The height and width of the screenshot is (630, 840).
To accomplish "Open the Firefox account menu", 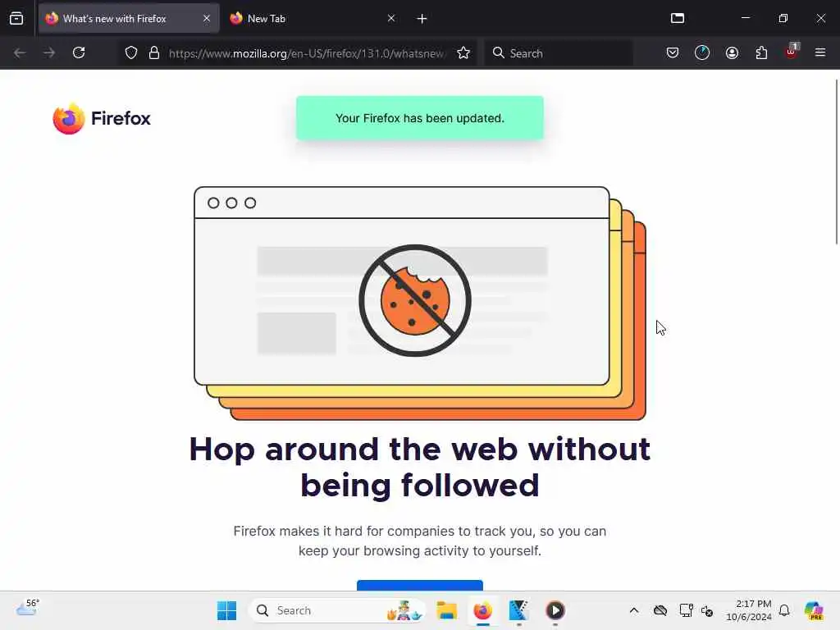I will 732,53.
